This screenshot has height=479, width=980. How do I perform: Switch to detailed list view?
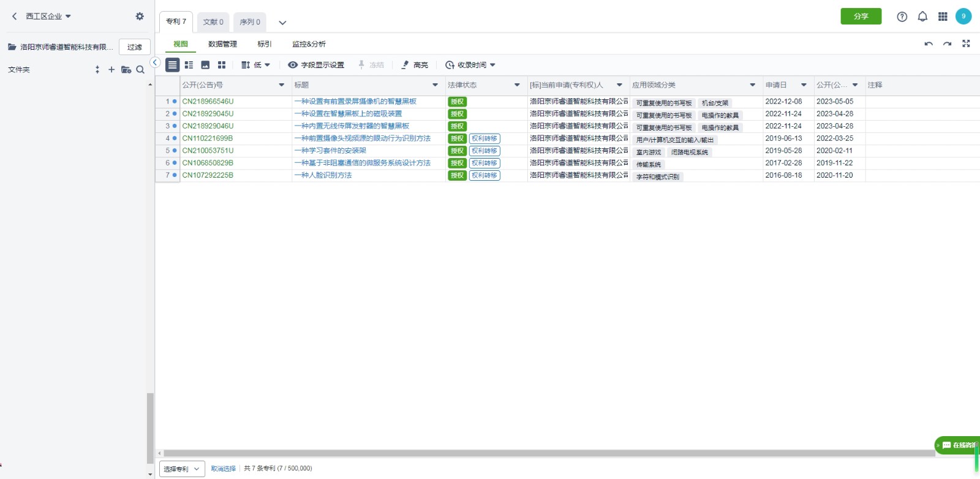(189, 65)
